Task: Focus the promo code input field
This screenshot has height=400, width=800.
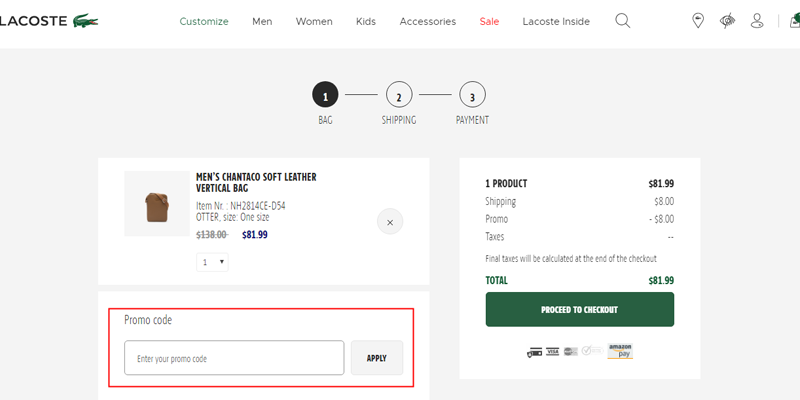Action: point(234,358)
